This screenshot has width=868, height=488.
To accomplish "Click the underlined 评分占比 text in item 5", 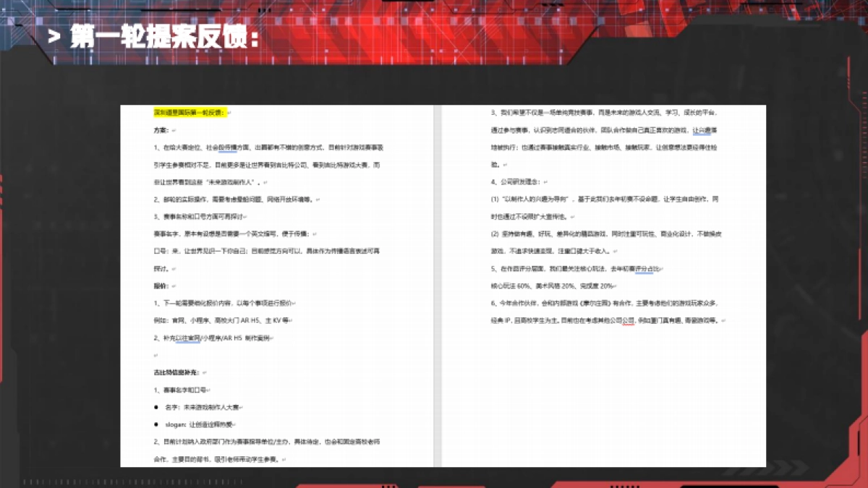I will tap(644, 270).
